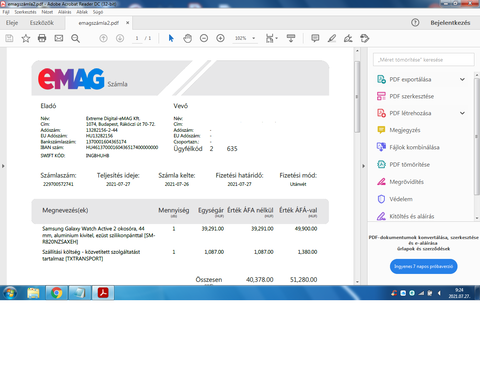Expand the PDF létrehozása chevron
The height and width of the screenshot is (376, 480).
point(462,113)
